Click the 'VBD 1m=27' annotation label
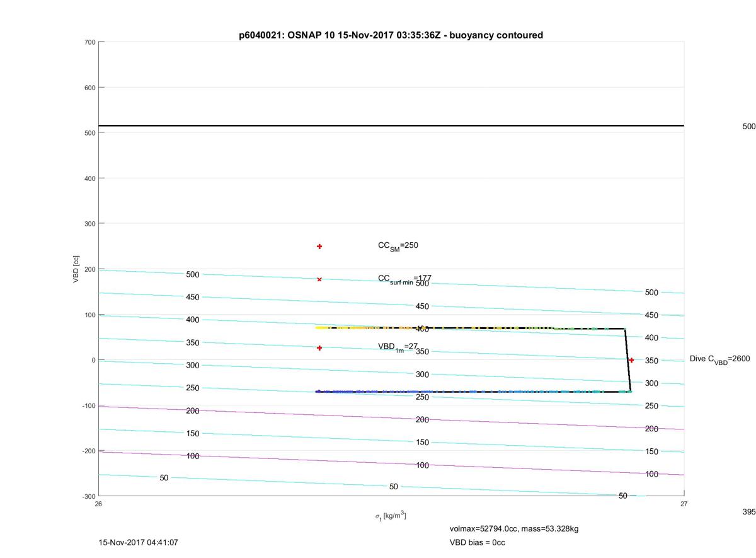This screenshot has width=756, height=558. [x=398, y=347]
